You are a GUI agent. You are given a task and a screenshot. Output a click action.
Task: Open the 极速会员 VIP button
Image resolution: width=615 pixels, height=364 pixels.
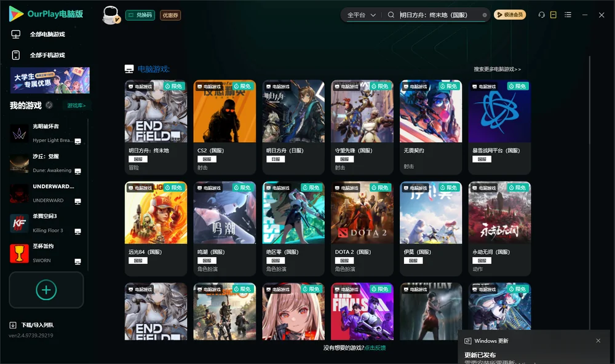tap(509, 15)
